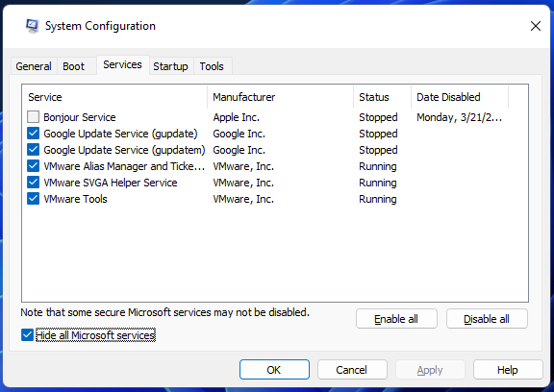Image resolution: width=554 pixels, height=392 pixels.
Task: Disable VMware Alias Manager service checkbox
Action: pyautogui.click(x=34, y=166)
